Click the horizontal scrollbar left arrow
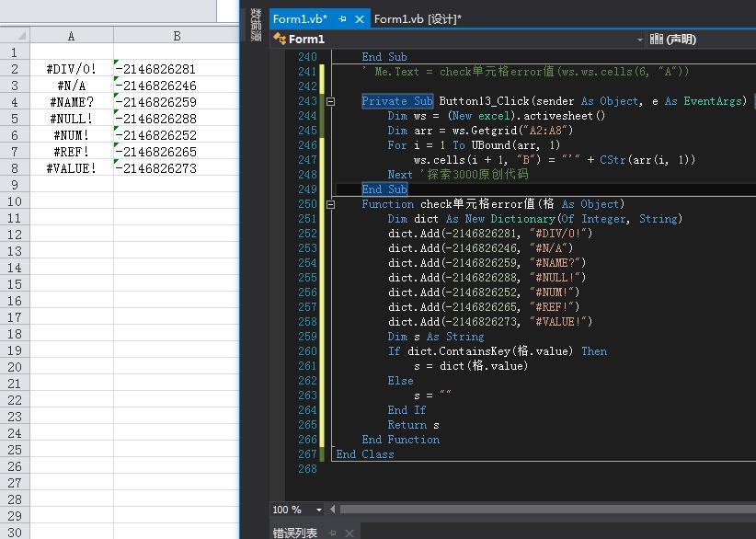The height and width of the screenshot is (539, 756). click(x=335, y=510)
